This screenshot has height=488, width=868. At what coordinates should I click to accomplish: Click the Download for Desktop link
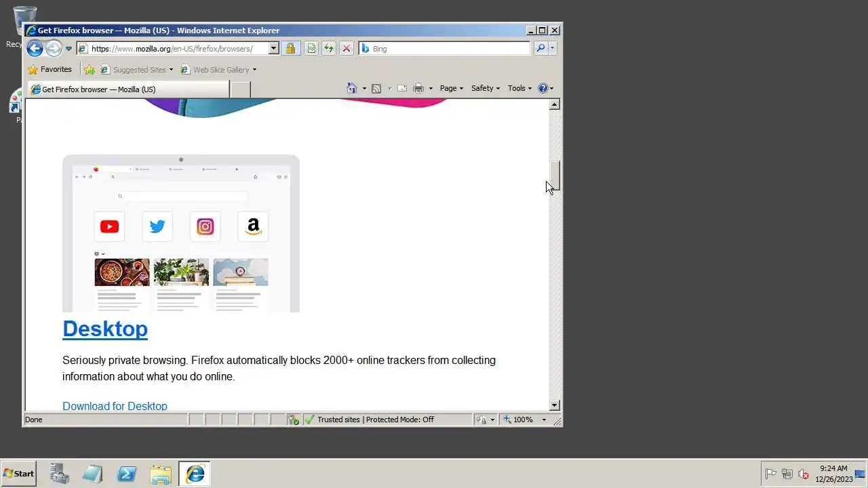[115, 406]
